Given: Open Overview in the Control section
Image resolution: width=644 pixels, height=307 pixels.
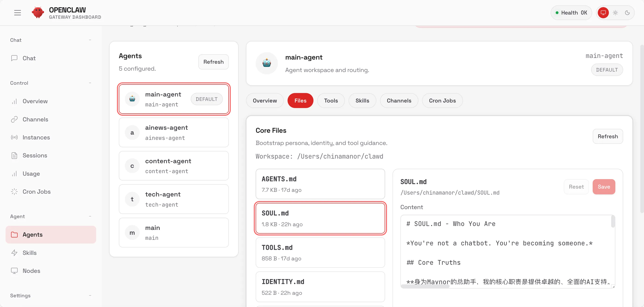Looking at the screenshot, I should [x=51, y=101].
